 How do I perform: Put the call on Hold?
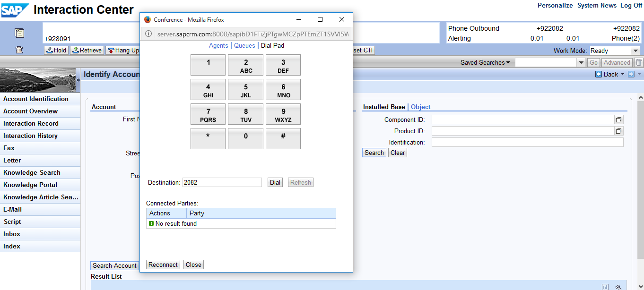tap(56, 50)
